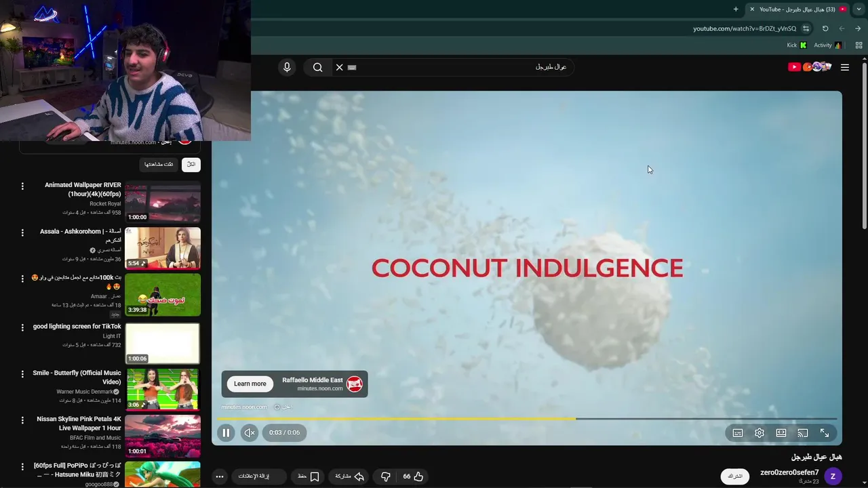The height and width of the screenshot is (488, 868).
Task: Select the 'تمّت مشاهدتها' filter chip
Action: click(159, 165)
